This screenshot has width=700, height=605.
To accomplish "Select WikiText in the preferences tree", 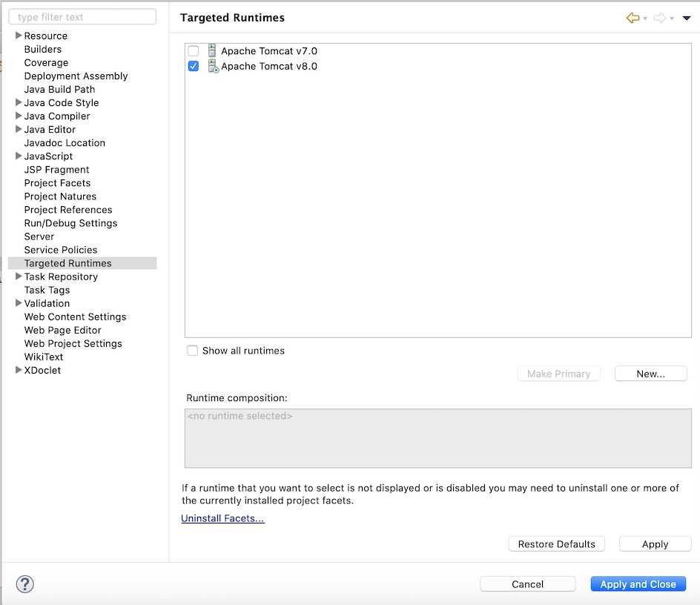I will [44, 357].
